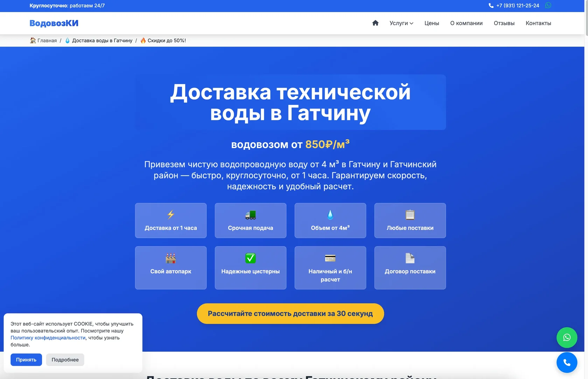This screenshot has width=588, height=379.
Task: Click the document icon on Договор поставки card
Action: (x=409, y=258)
